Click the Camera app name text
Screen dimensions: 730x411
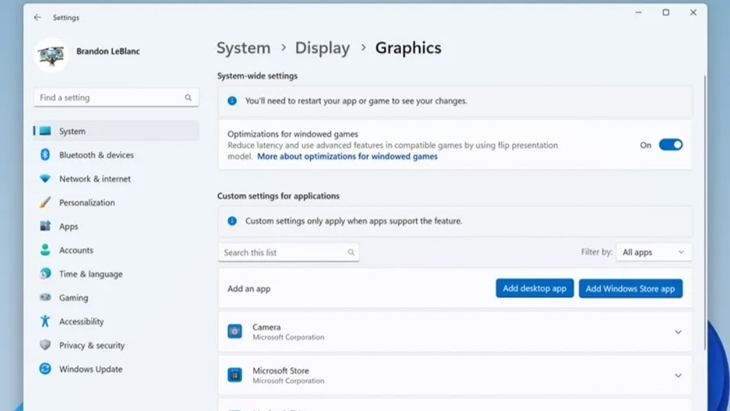pos(266,327)
